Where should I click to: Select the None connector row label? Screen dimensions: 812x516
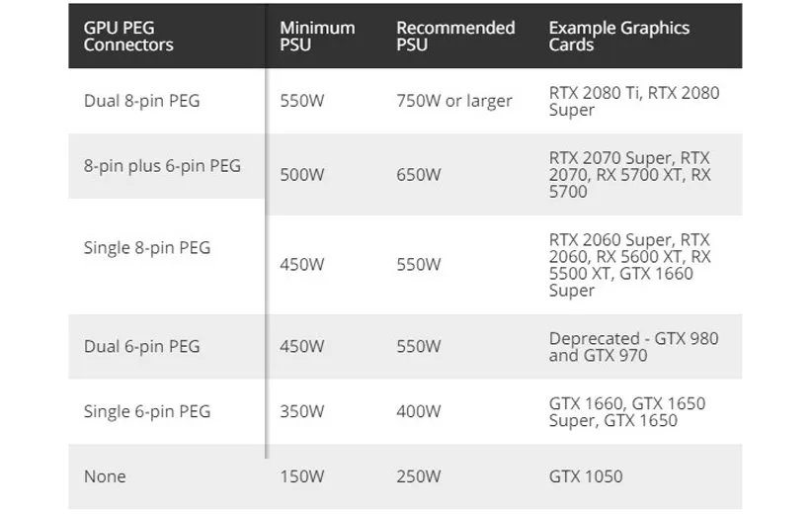105,476
